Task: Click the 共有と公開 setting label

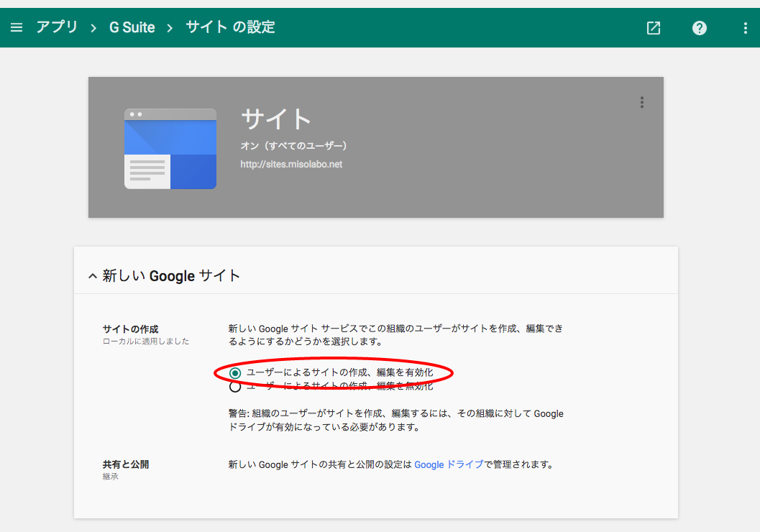Action: coord(126,464)
